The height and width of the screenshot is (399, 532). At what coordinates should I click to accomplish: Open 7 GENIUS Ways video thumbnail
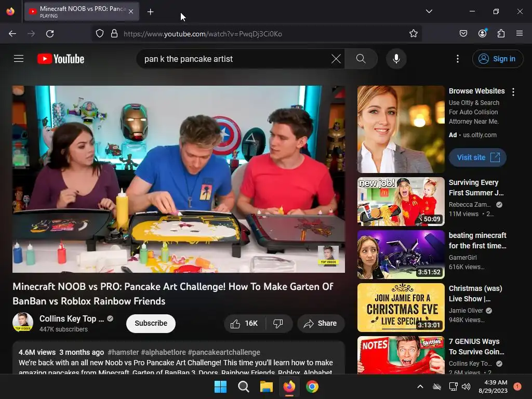[x=401, y=355]
